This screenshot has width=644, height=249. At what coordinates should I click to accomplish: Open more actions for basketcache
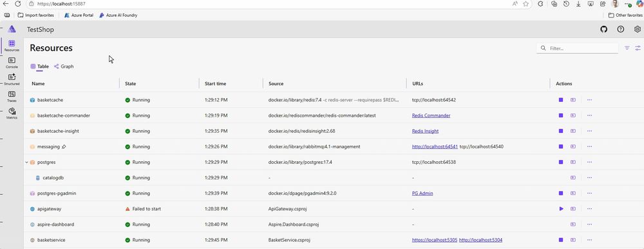tap(589, 100)
